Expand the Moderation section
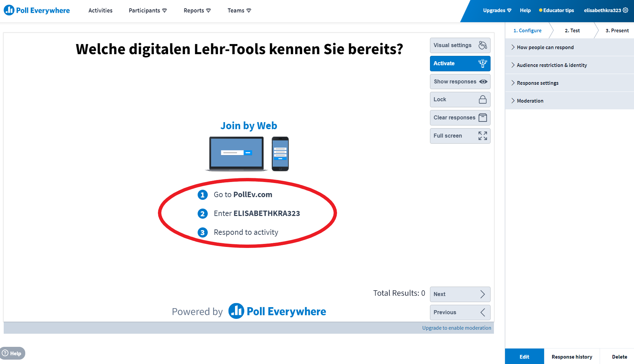Image resolution: width=634 pixels, height=364 pixels. pos(570,101)
